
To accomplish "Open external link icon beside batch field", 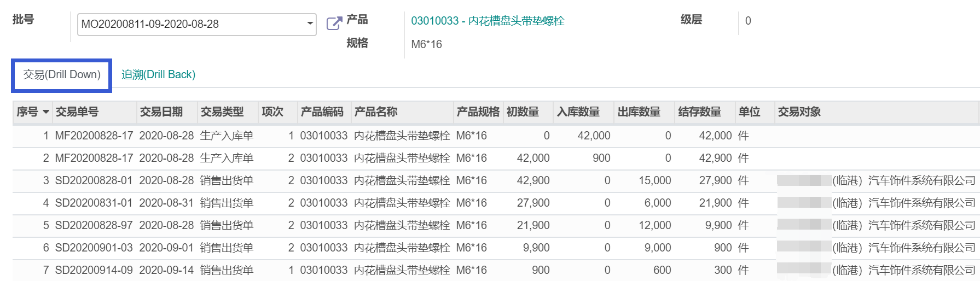I will click(334, 24).
